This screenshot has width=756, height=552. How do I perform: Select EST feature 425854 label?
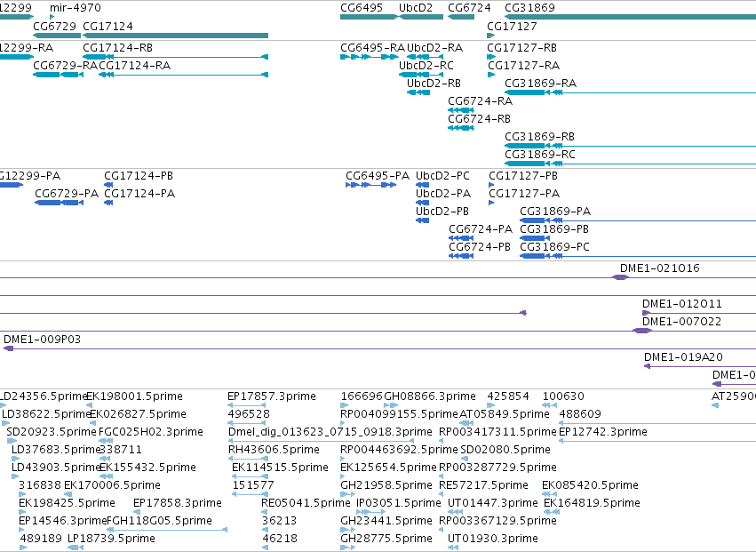tap(508, 397)
